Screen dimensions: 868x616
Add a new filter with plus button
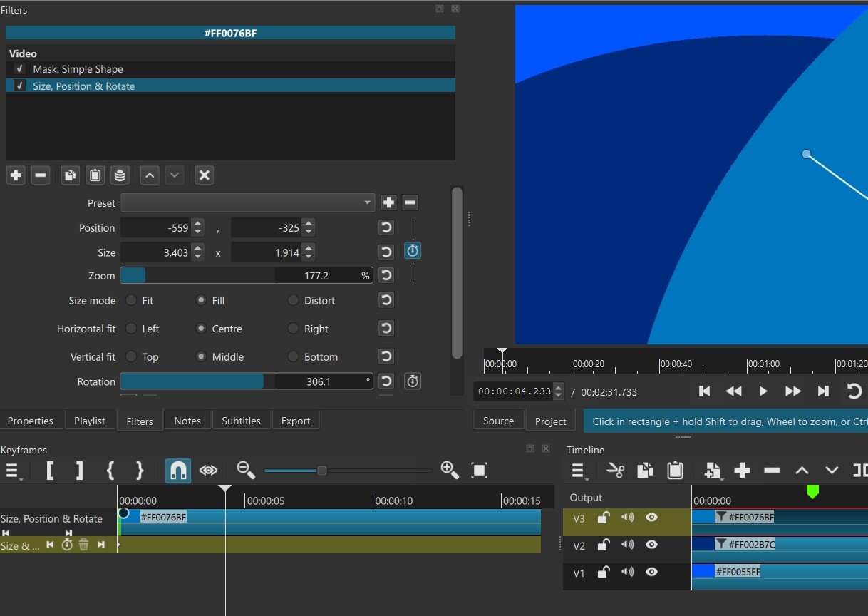[x=16, y=175]
